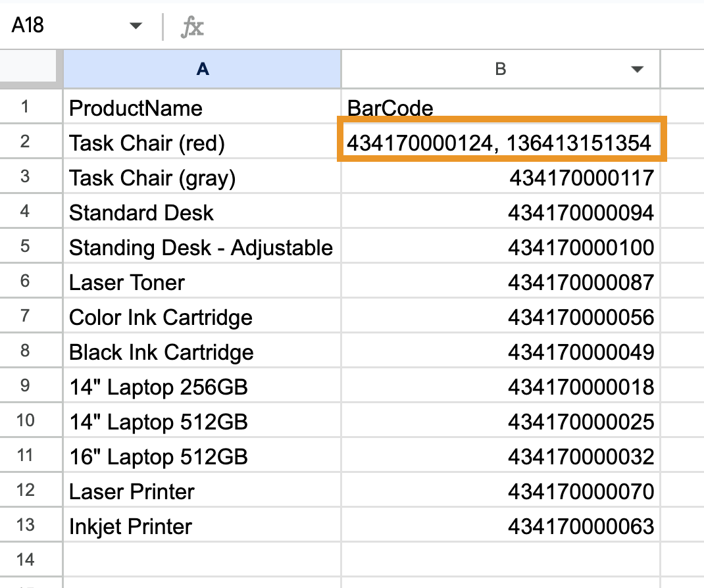Screen dimensions: 704x588
Task: Click the Task Chair (gray) cell
Action: tap(201, 178)
